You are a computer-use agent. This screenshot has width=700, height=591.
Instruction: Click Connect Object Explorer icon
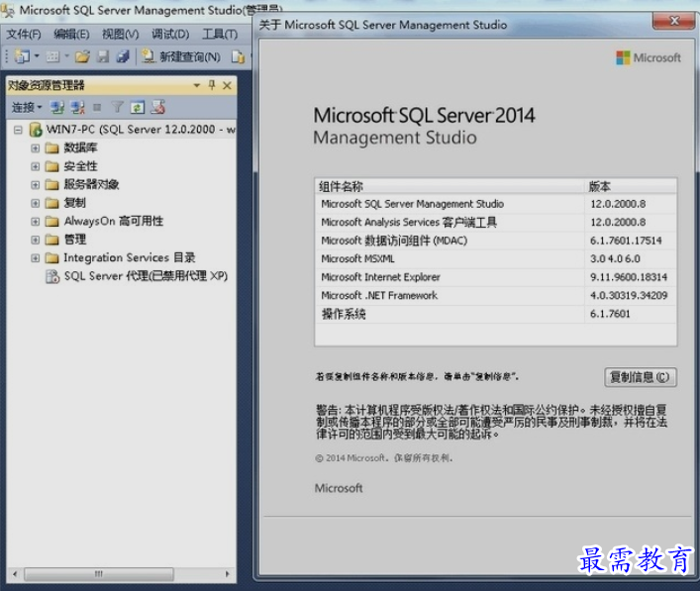pyautogui.click(x=56, y=107)
